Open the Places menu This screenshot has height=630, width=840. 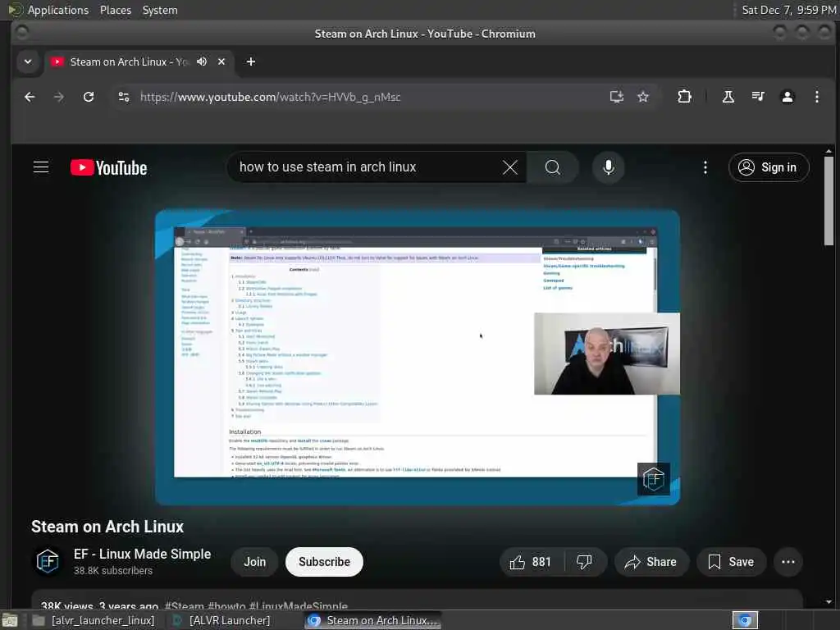(x=115, y=10)
